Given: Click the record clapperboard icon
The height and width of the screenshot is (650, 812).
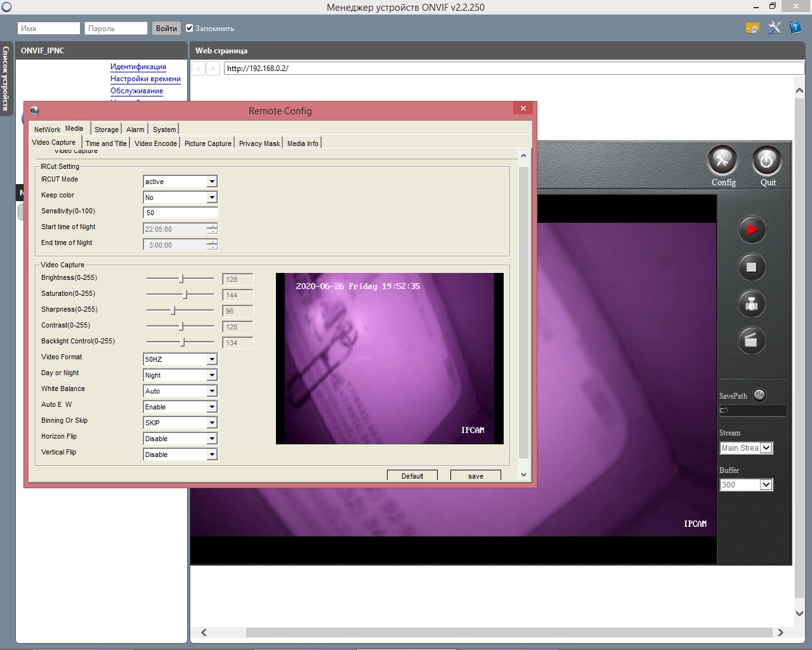Looking at the screenshot, I should point(752,341).
